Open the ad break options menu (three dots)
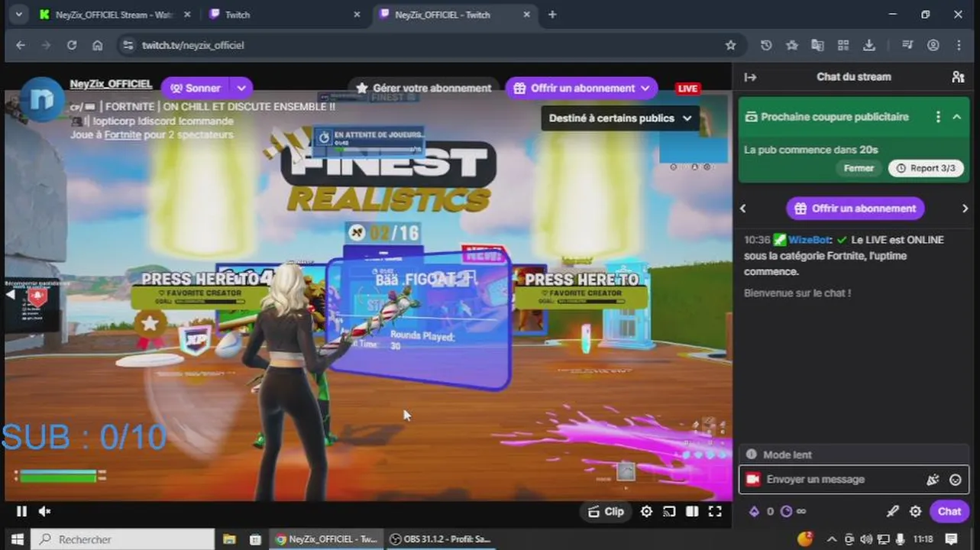Viewport: 980px width, 550px height. [938, 117]
